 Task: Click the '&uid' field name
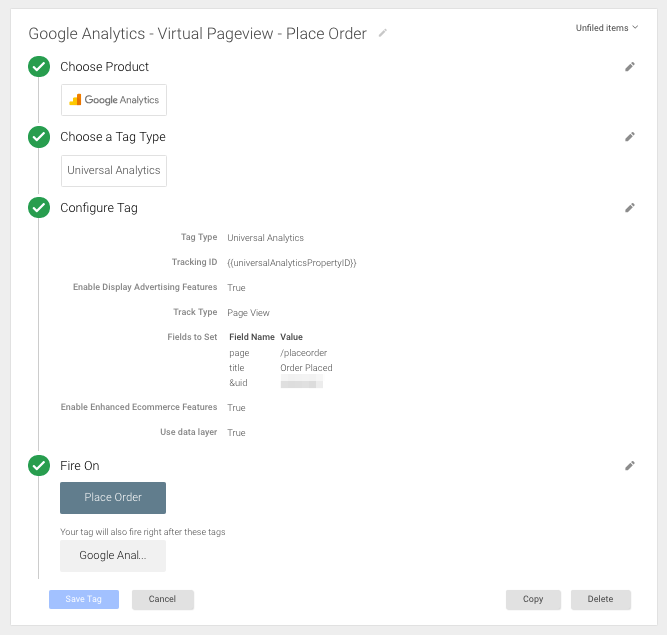coord(238,382)
